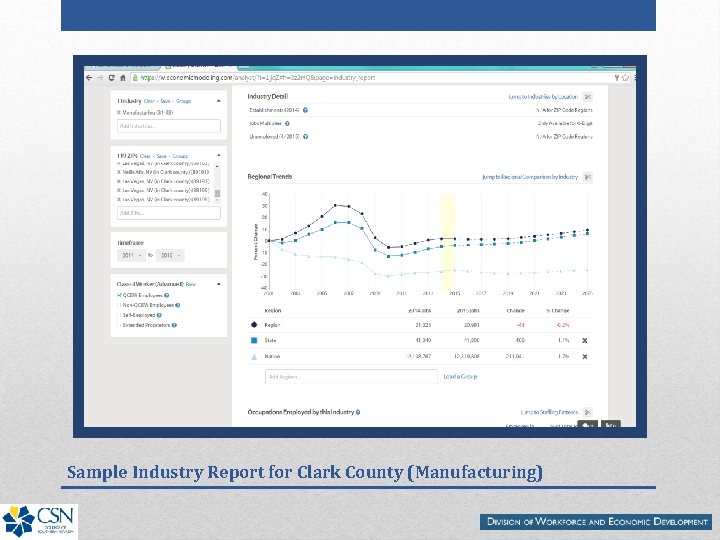Screen dimensions: 720x540
Task: Click Save link in ZIPs panel
Action: coord(162,156)
